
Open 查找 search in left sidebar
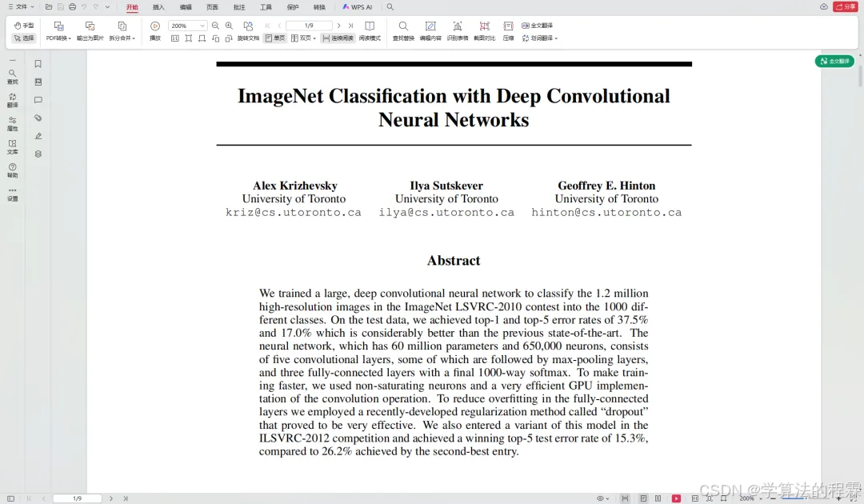(x=12, y=77)
